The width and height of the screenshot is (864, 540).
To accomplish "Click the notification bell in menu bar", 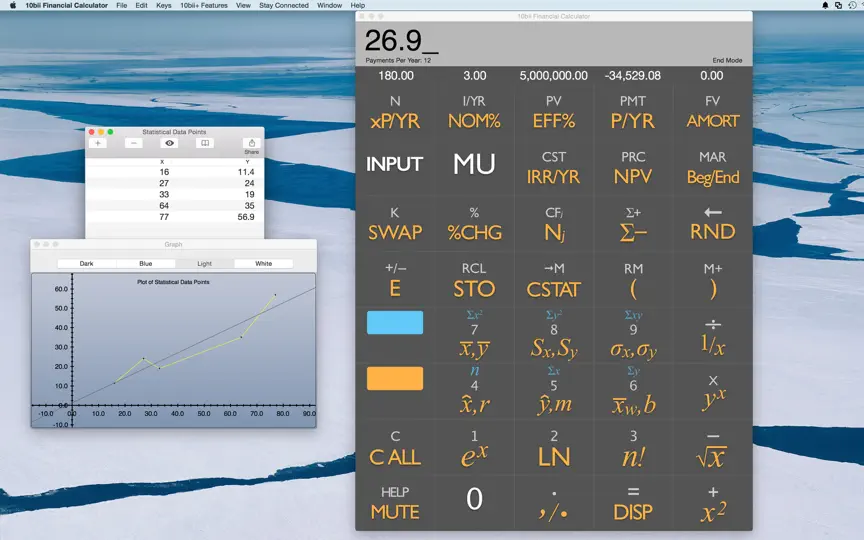I will click(825, 5).
